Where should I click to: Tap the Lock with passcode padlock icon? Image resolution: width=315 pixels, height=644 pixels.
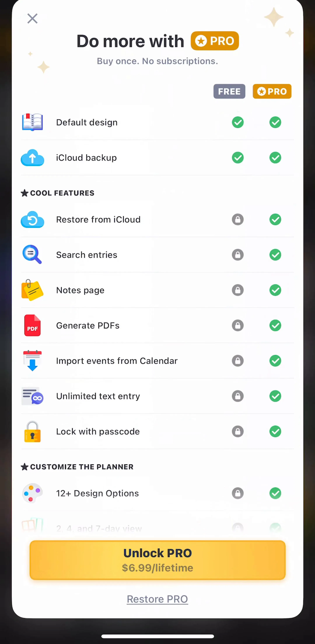[x=33, y=431]
